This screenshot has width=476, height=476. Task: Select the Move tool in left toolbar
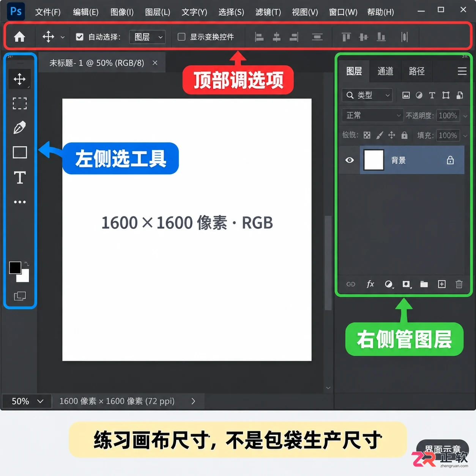click(x=20, y=79)
